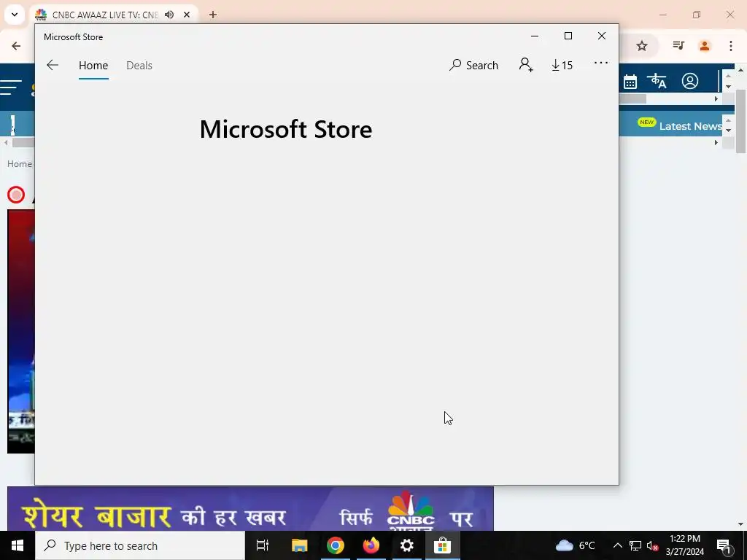Open Settings gear on the taskbar
Viewport: 747px width, 560px height.
pos(407,545)
